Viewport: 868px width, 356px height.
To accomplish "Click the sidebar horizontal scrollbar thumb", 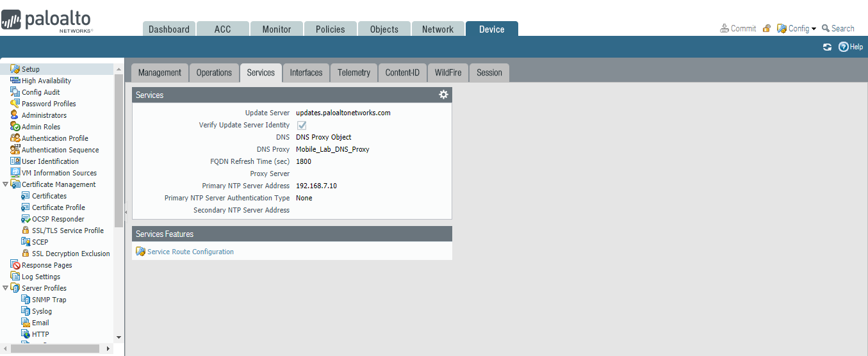I will pyautogui.click(x=54, y=348).
